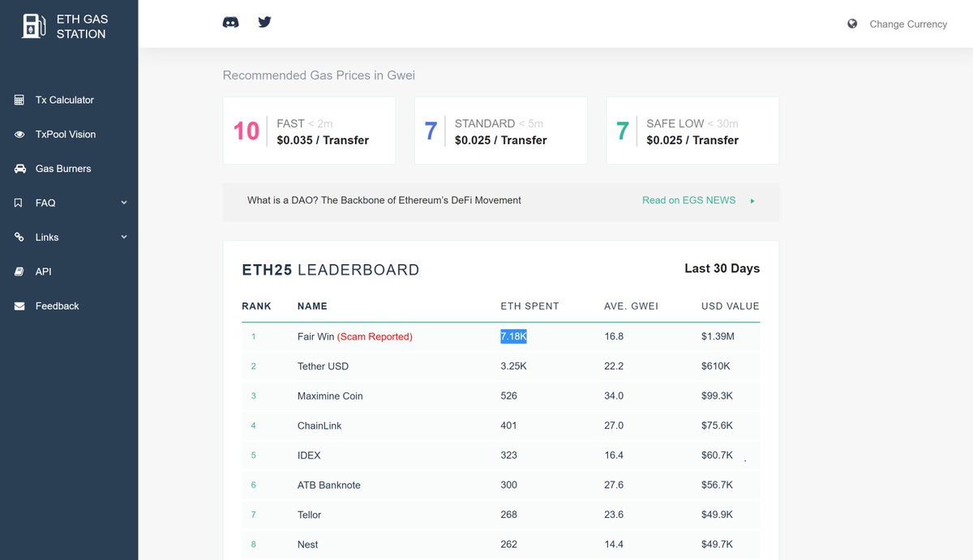The height and width of the screenshot is (560, 973).
Task: Select the FAQ menu item
Action: [45, 203]
